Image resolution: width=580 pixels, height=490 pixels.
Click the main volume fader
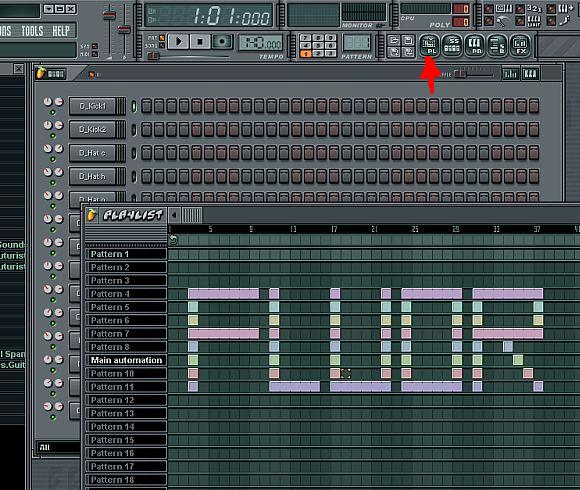109,16
